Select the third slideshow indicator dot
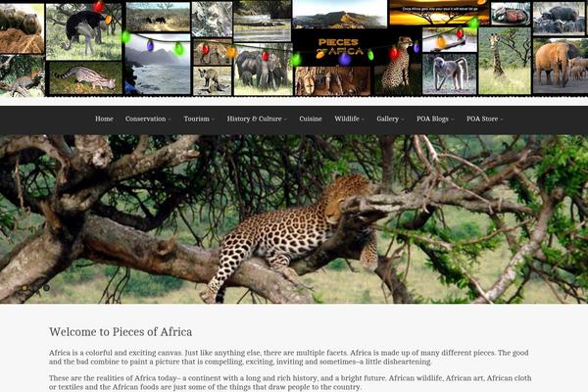 coord(46,288)
